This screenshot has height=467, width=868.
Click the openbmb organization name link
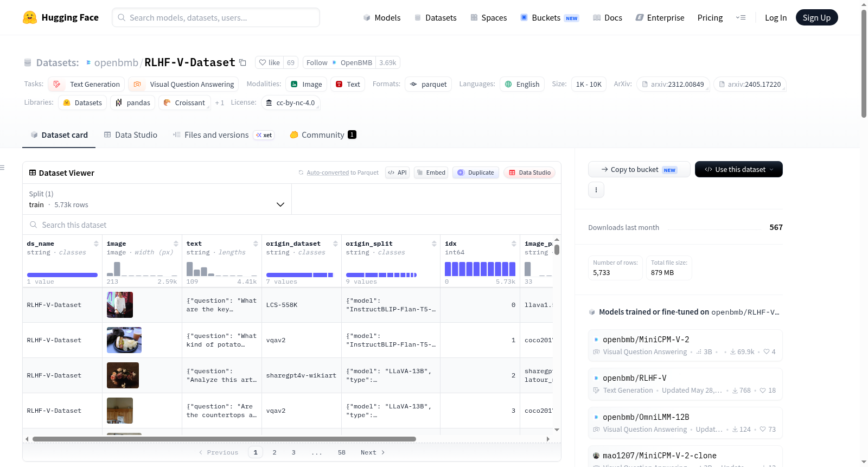116,62
